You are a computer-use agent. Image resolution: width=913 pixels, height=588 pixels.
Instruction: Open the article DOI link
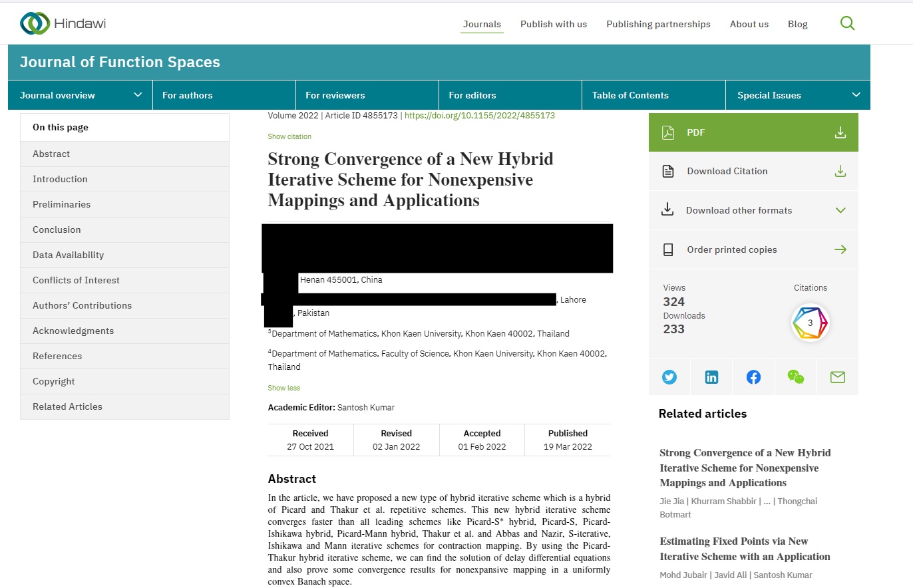(x=479, y=115)
